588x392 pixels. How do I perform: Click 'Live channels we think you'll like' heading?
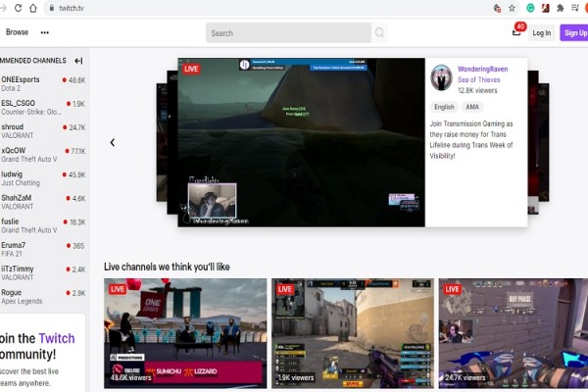point(167,267)
